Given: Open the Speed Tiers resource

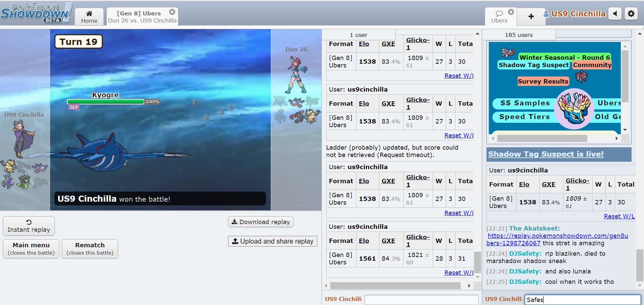Looking at the screenshot, I should (524, 117).
